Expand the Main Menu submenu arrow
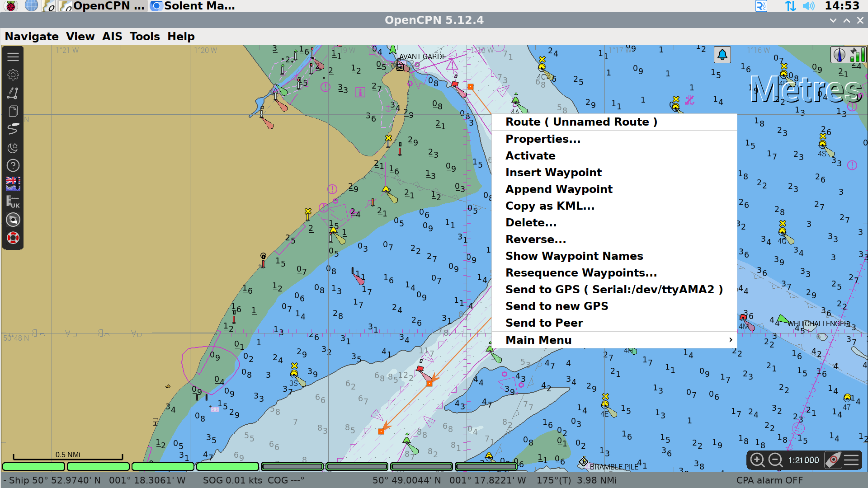This screenshot has height=488, width=868. (730, 340)
